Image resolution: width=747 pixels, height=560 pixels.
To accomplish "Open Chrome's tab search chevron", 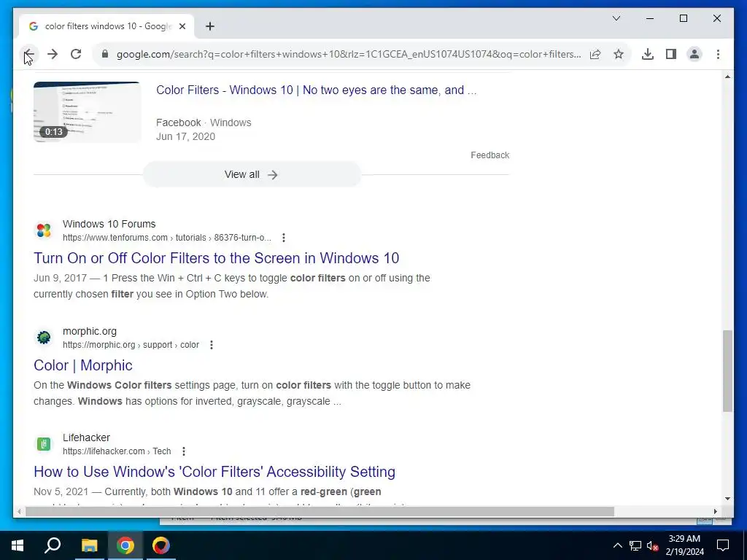I will point(616,18).
